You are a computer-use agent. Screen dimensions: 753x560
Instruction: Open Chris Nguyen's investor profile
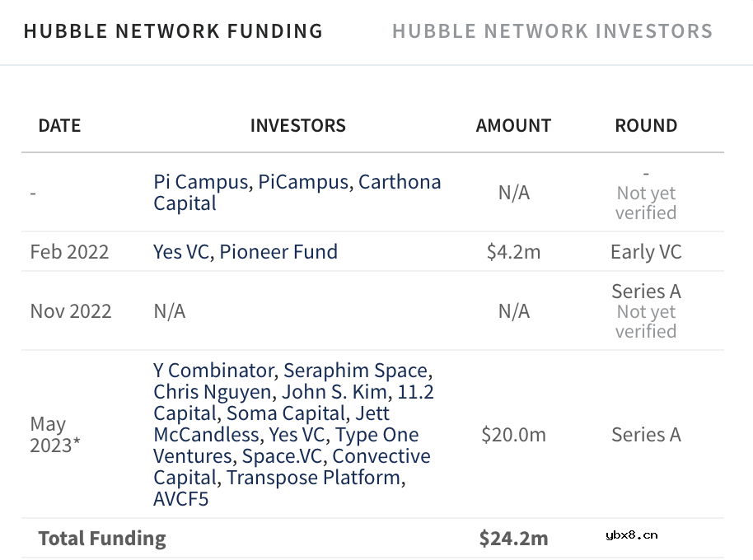210,392
